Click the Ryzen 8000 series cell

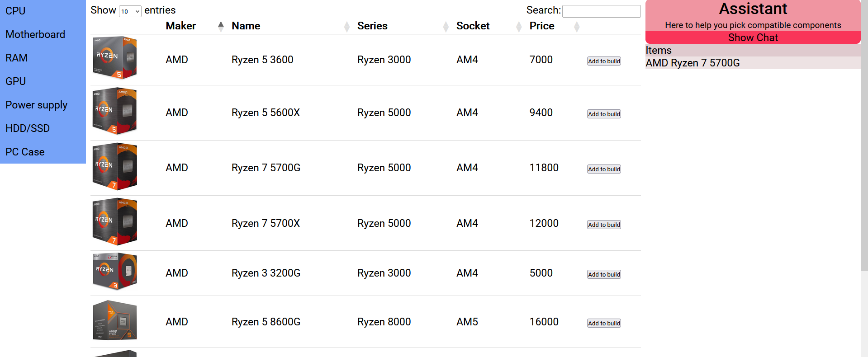[384, 322]
